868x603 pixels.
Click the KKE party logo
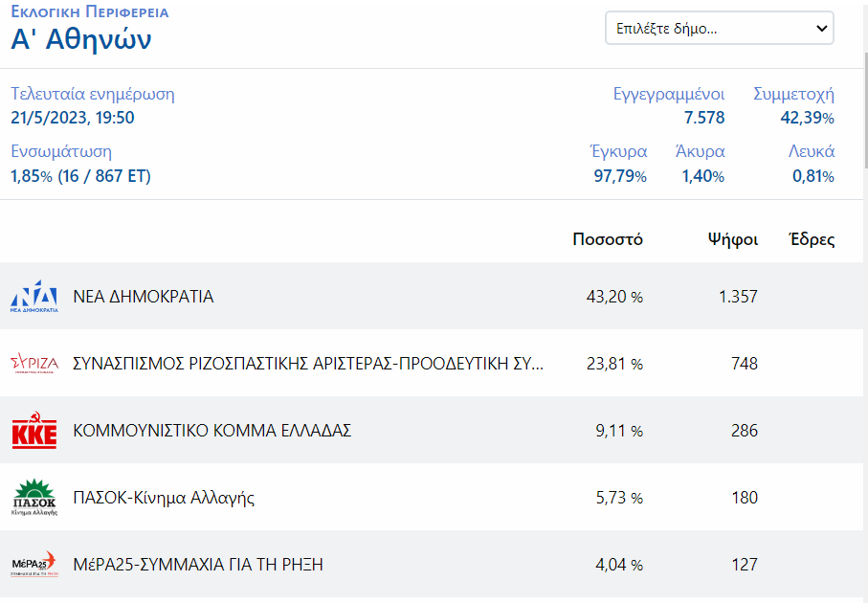tap(34, 431)
